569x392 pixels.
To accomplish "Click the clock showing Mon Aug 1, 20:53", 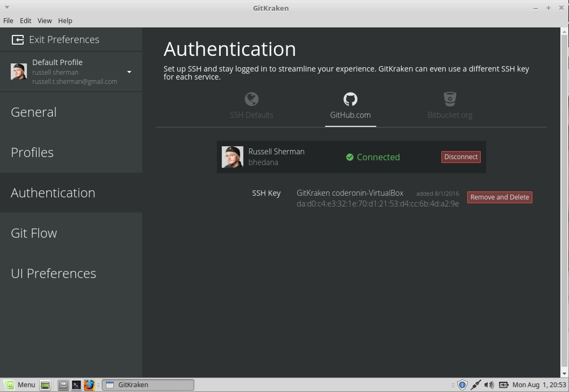I will [539, 385].
